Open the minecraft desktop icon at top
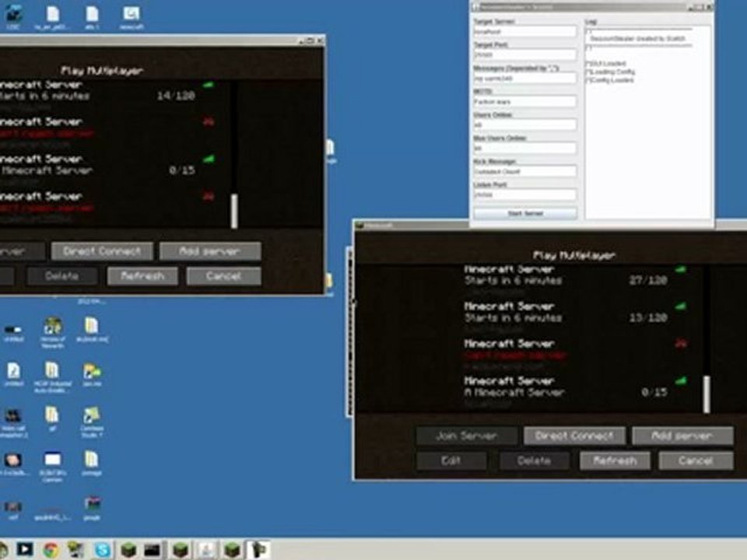747x560 pixels. click(x=132, y=18)
